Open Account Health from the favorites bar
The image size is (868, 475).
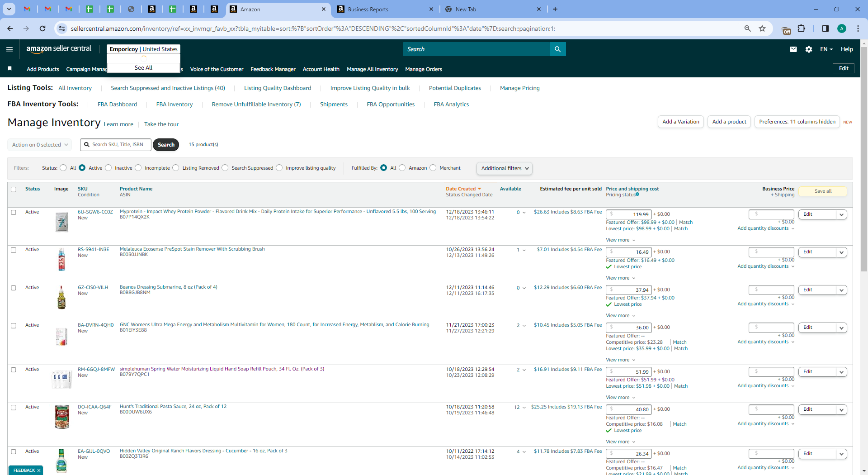point(321,69)
